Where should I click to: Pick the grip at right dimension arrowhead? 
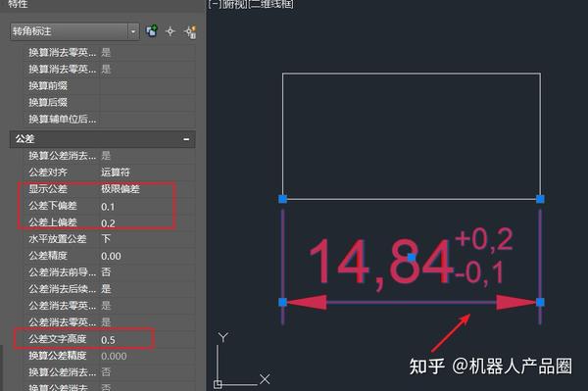[540, 302]
